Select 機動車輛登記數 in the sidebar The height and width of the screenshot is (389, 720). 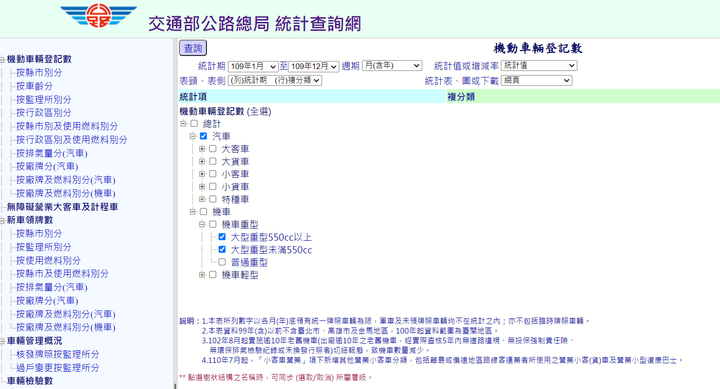click(x=39, y=59)
